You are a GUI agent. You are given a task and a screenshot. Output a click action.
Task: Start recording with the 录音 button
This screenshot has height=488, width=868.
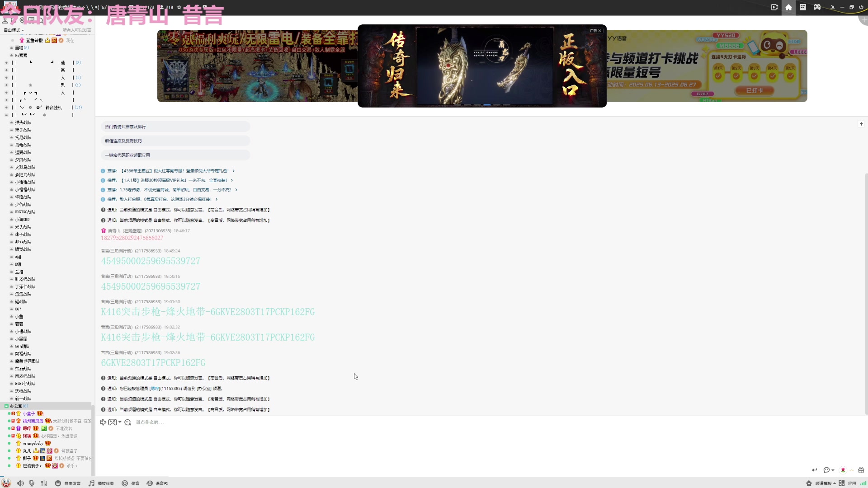(131, 483)
